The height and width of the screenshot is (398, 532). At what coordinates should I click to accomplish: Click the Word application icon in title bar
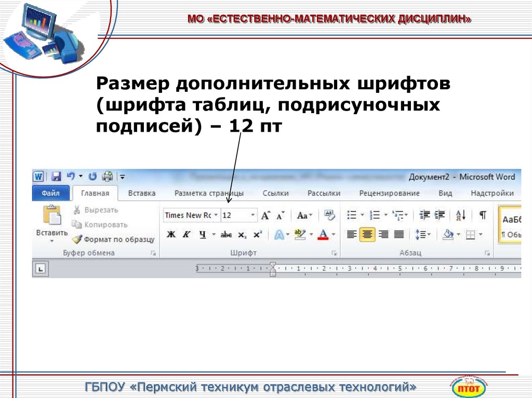38,176
